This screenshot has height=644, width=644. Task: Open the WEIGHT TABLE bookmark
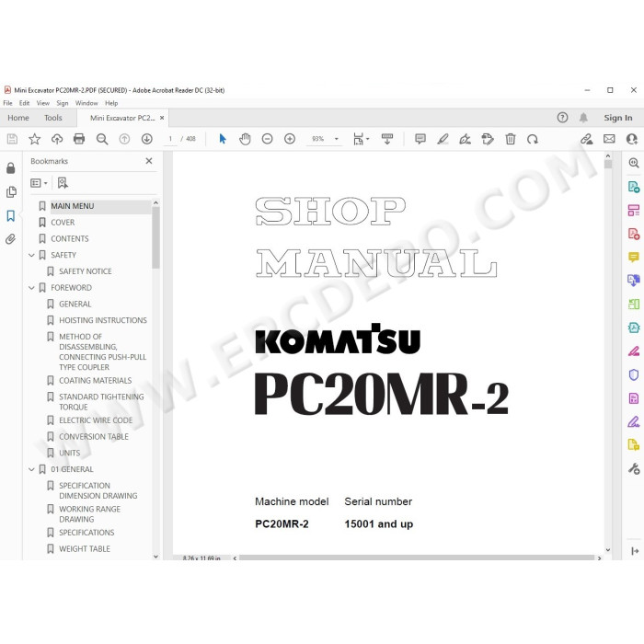pyautogui.click(x=85, y=548)
